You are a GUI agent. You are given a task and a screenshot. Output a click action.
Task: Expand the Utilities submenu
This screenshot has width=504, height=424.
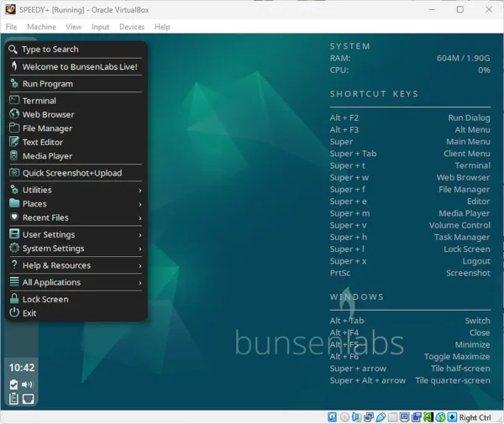tap(76, 190)
